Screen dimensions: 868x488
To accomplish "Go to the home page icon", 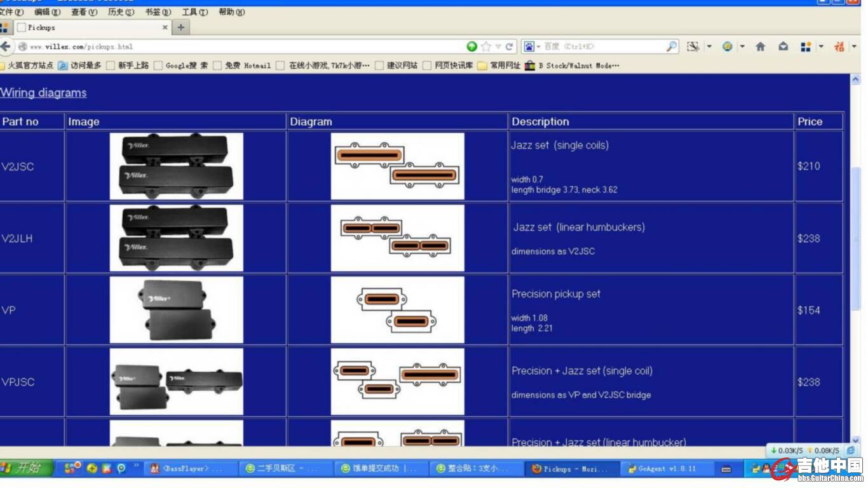I will [x=760, y=46].
